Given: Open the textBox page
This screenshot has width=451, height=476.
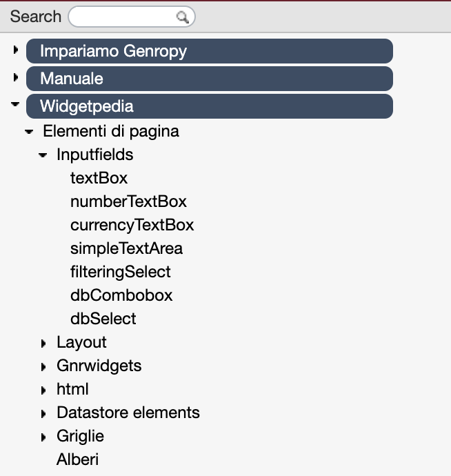Looking at the screenshot, I should tap(99, 178).
